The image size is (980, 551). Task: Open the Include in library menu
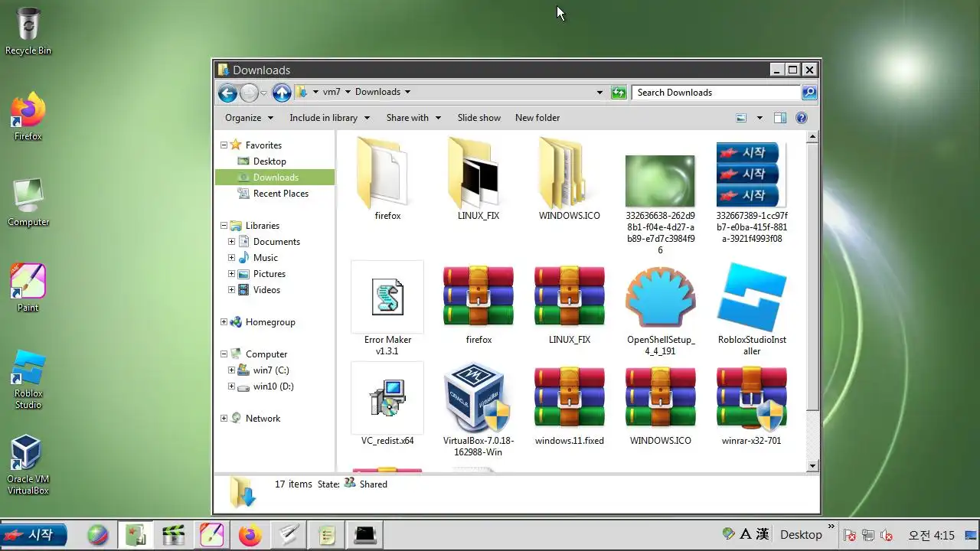329,118
